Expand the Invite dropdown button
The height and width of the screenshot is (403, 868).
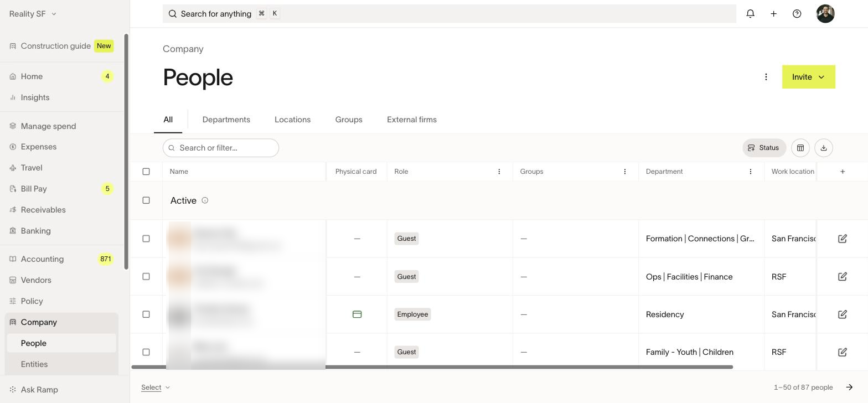809,77
